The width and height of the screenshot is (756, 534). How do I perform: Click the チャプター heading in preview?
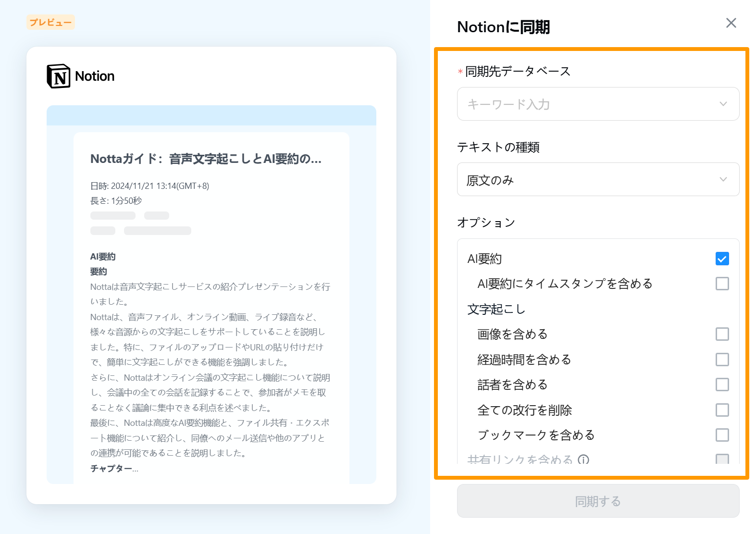(x=114, y=468)
